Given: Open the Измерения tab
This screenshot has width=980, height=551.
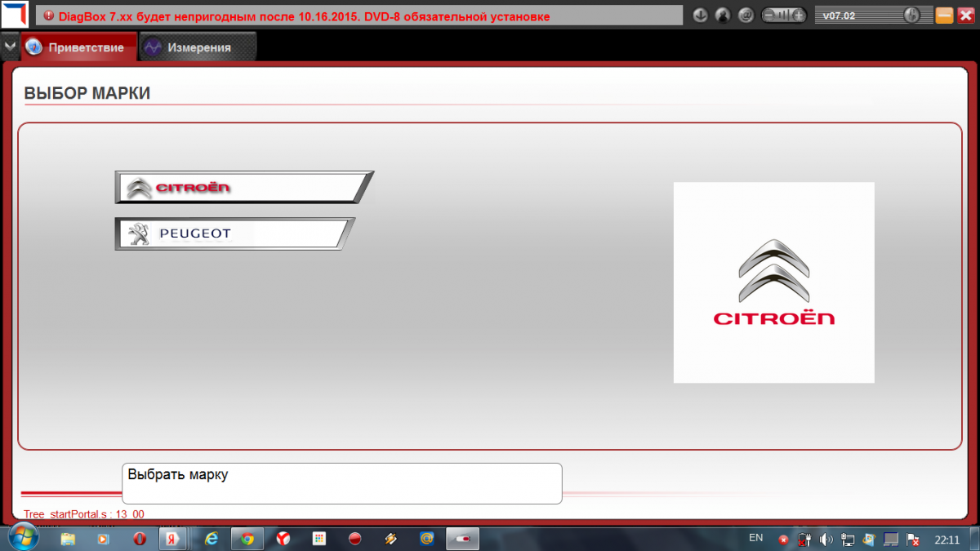Looking at the screenshot, I should (x=198, y=47).
